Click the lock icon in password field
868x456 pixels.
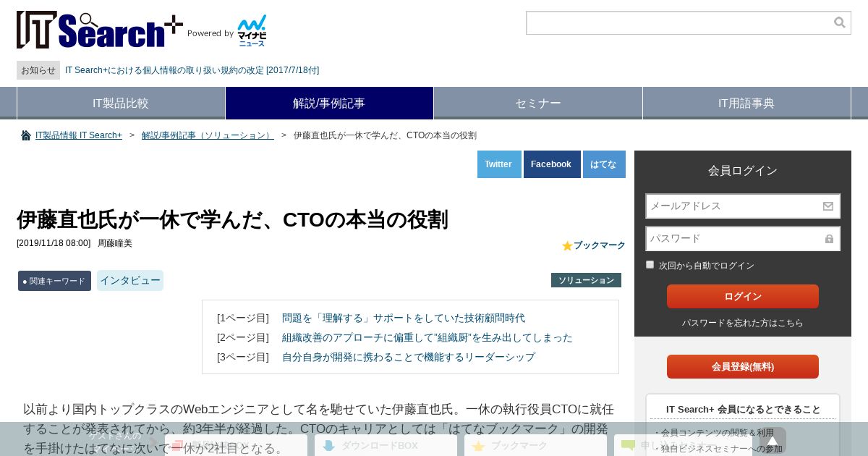coord(829,239)
